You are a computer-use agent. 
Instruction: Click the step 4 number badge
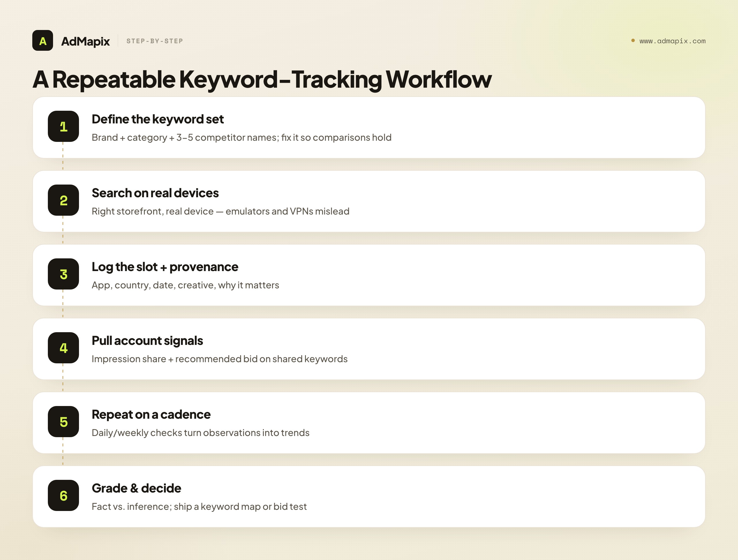[x=63, y=348]
